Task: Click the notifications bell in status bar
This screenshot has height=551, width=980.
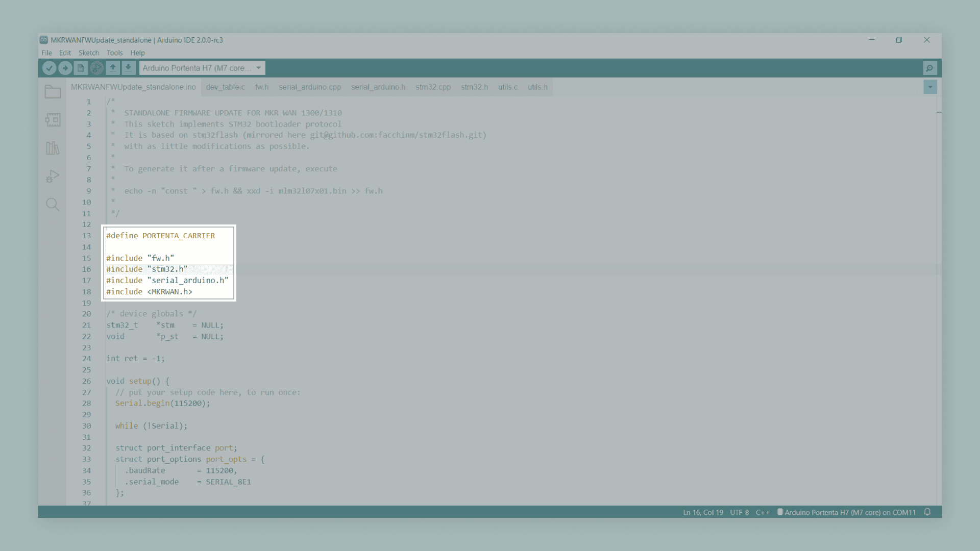Action: (927, 512)
